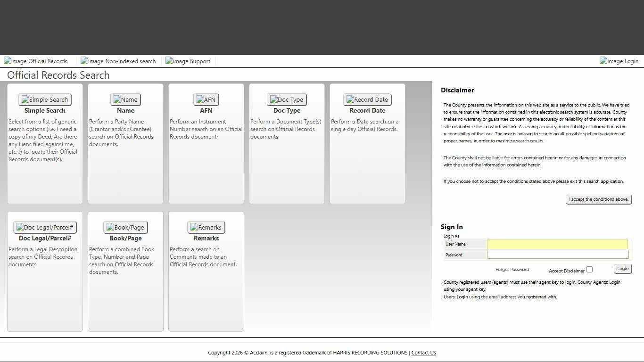The height and width of the screenshot is (362, 644).
Task: Open the Remarks search
Action: click(206, 227)
